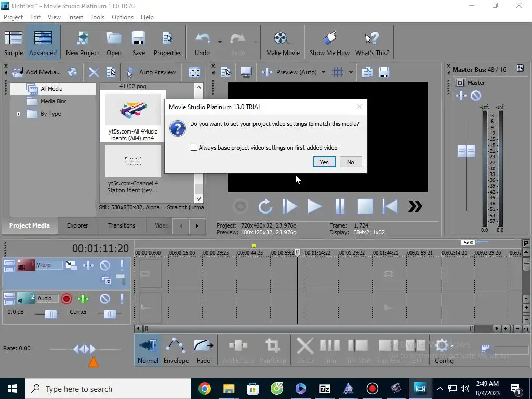Viewport: 532px width, 399px height.
Task: Open the Undo history dropdown arrow
Action: [x=220, y=42]
